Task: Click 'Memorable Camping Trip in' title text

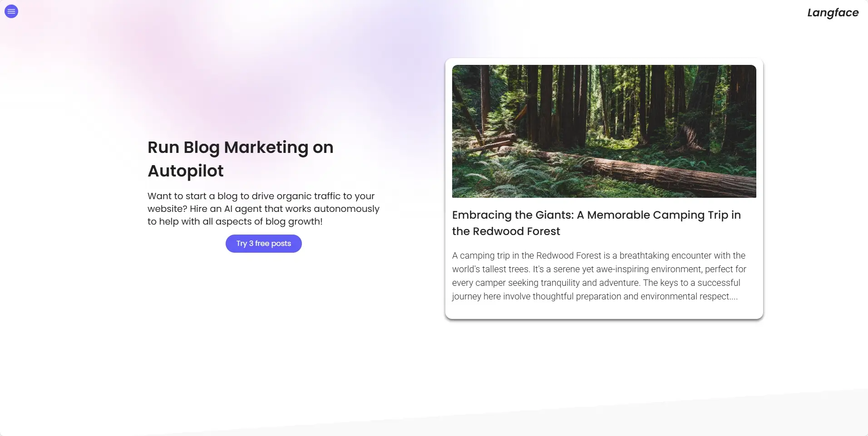Action: [x=664, y=215]
